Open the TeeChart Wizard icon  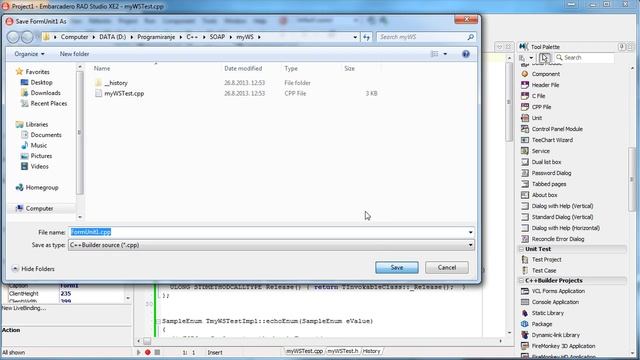(x=525, y=140)
